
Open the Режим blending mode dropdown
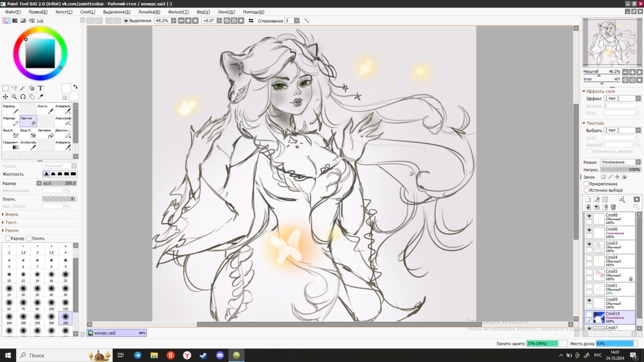point(620,162)
